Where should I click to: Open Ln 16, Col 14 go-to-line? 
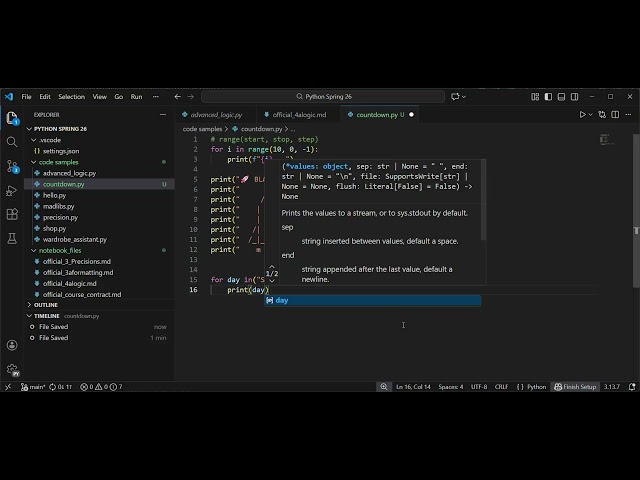tap(413, 387)
